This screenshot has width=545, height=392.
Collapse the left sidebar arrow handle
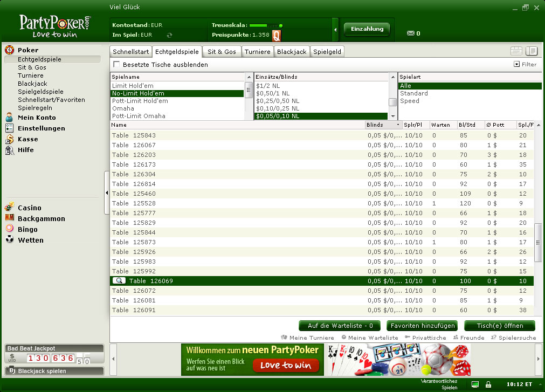pos(107,192)
